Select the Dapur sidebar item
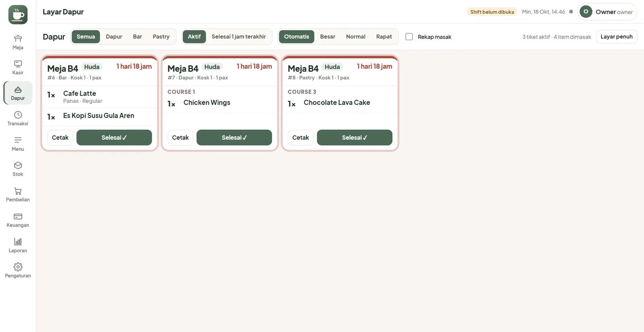 [x=18, y=93]
